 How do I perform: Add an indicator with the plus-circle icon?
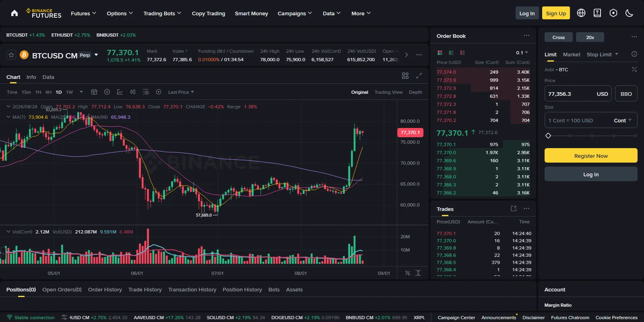(x=107, y=92)
